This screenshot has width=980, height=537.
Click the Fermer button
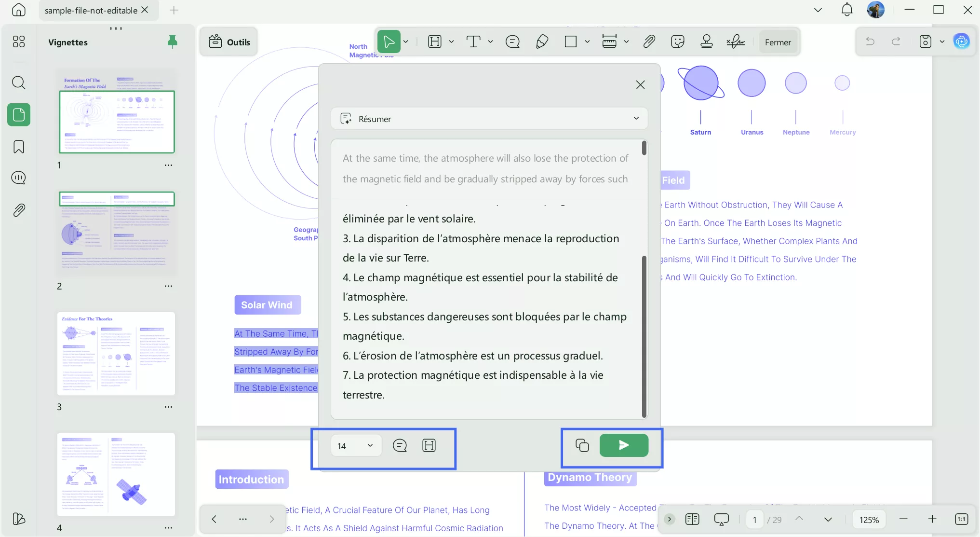pyautogui.click(x=778, y=42)
